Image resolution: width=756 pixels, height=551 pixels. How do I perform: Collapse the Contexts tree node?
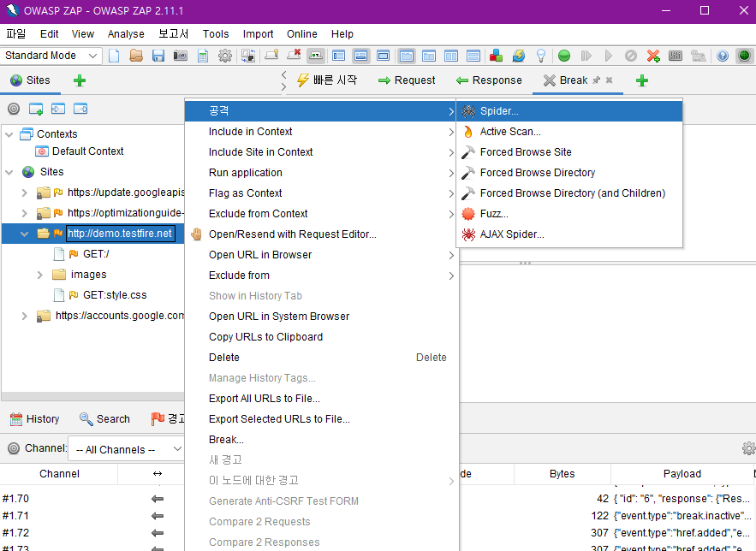pyautogui.click(x=9, y=134)
